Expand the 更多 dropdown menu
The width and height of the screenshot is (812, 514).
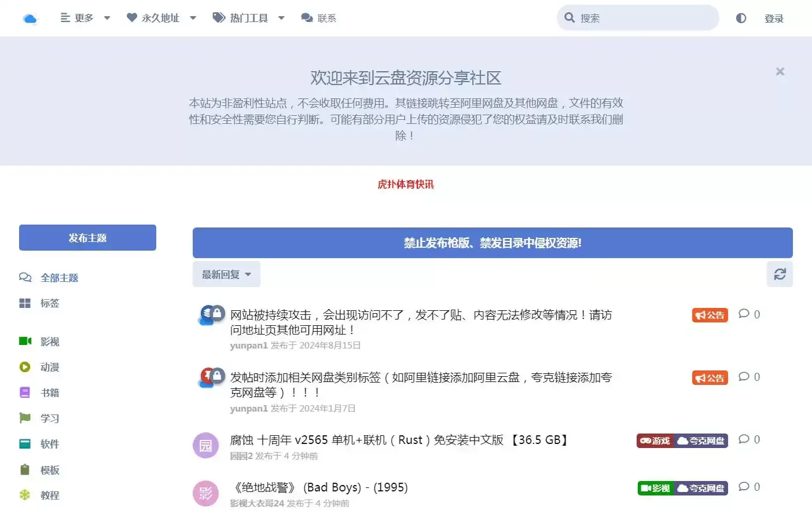85,18
